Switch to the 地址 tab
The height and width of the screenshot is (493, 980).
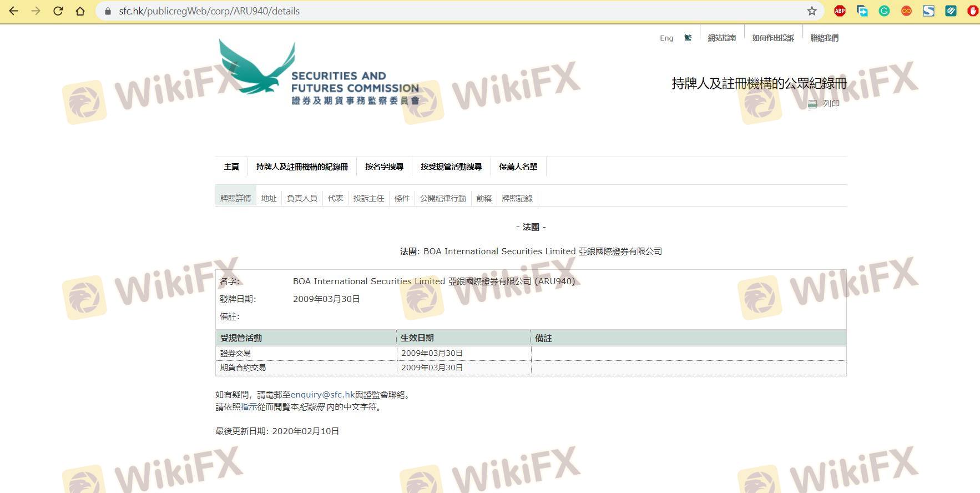pyautogui.click(x=269, y=198)
